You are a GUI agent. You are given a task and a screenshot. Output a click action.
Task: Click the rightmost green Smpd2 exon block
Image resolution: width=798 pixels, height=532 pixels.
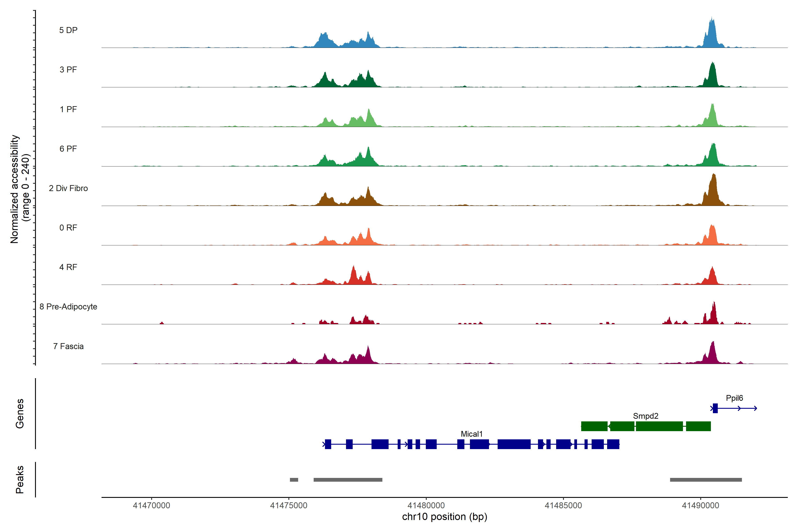[x=698, y=426]
